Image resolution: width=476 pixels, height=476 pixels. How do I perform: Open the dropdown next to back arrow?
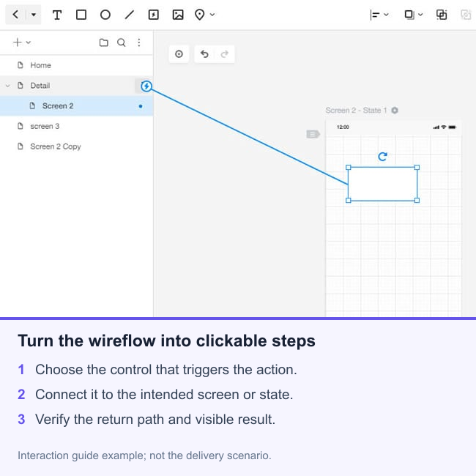[x=34, y=14]
